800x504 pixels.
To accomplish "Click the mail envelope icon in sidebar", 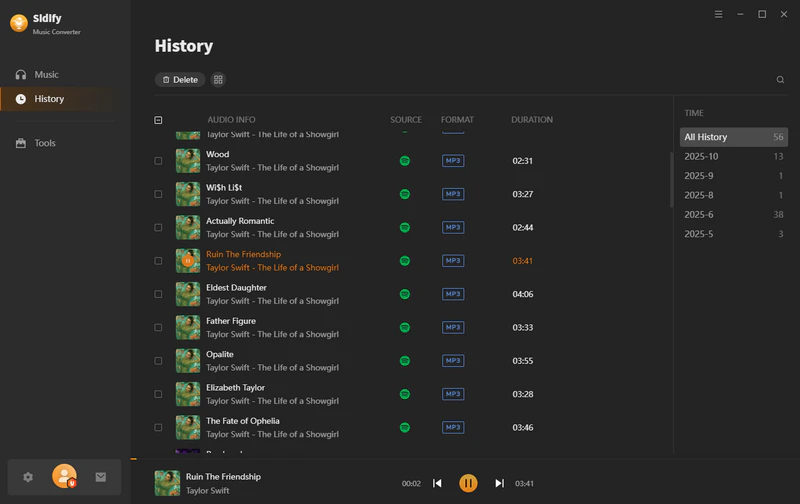I will [x=101, y=477].
